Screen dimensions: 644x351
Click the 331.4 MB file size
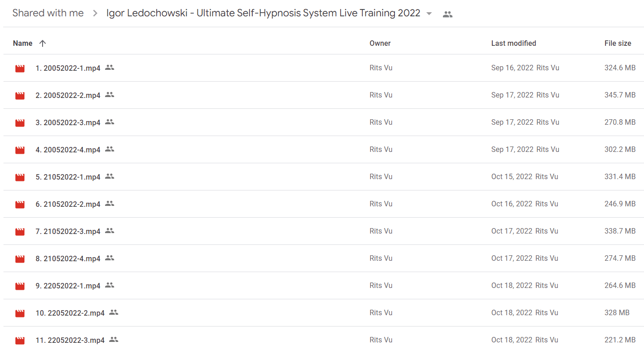(620, 177)
